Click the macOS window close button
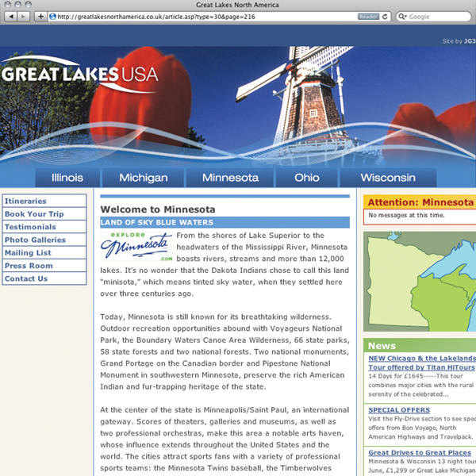The image size is (476, 476). point(8,4)
